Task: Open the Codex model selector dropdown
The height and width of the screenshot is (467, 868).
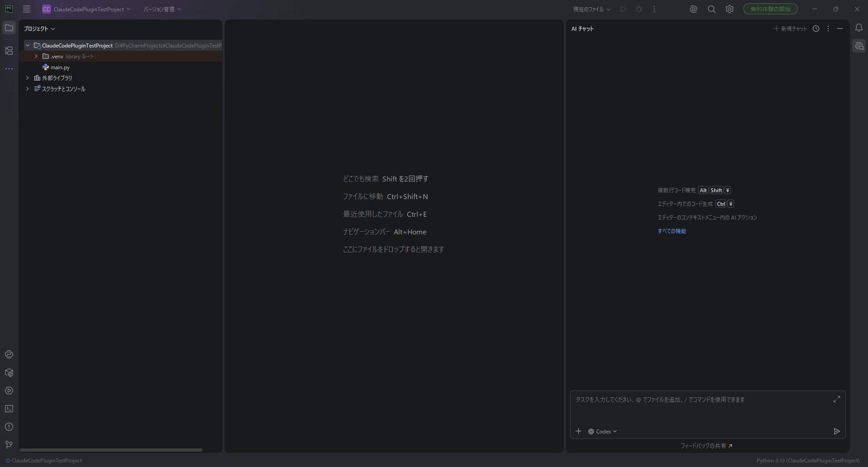Action: coord(603,432)
